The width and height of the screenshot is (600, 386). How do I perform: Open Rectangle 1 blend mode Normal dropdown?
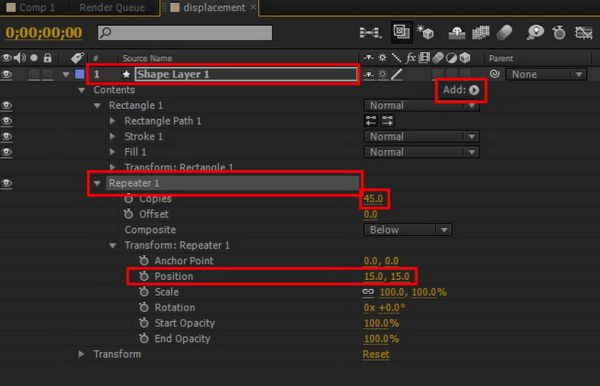click(421, 105)
